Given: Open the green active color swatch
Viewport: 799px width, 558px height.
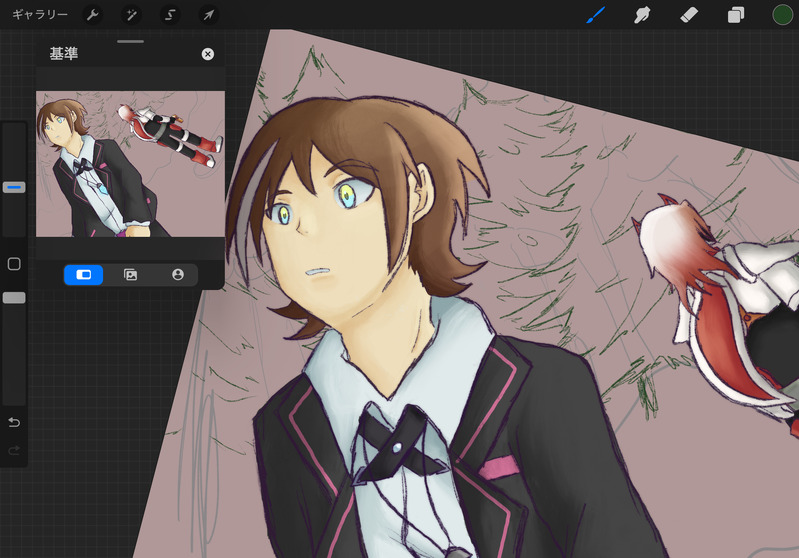Looking at the screenshot, I should coord(782,15).
